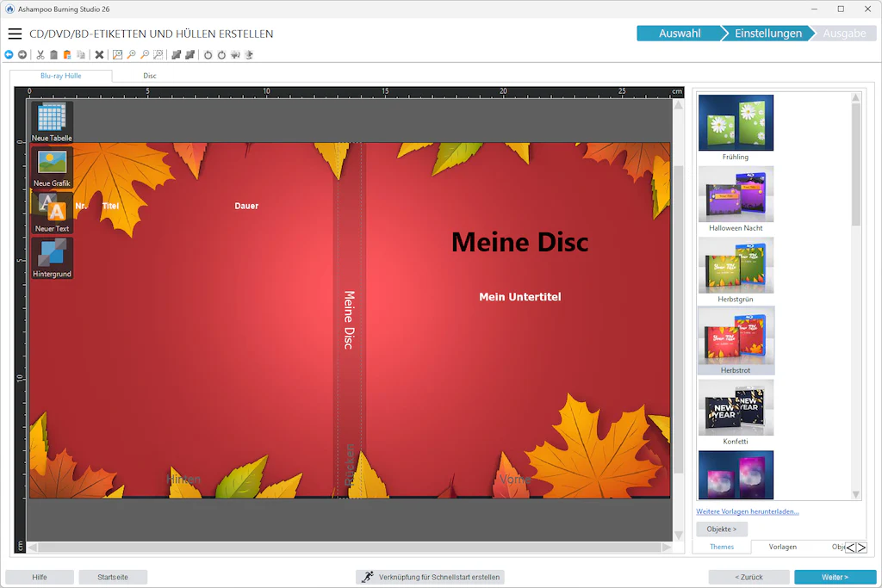Click the themes list down scroll arrow
882x588 pixels.
click(856, 495)
